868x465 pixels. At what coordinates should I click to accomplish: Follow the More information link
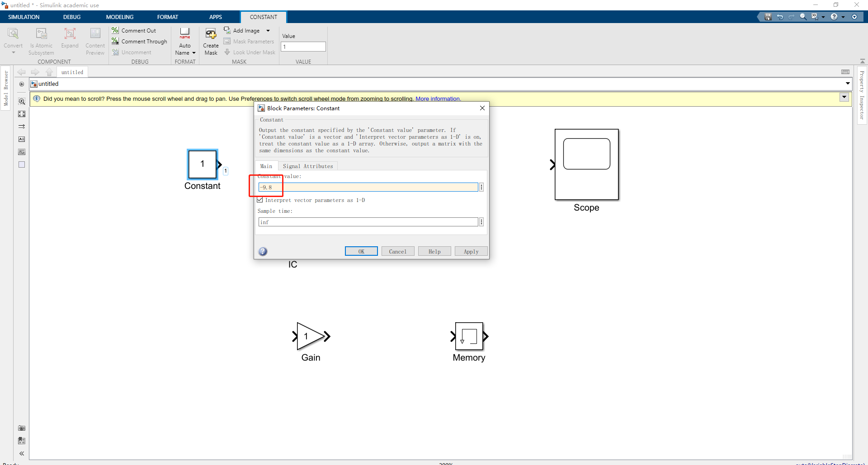pyautogui.click(x=438, y=99)
